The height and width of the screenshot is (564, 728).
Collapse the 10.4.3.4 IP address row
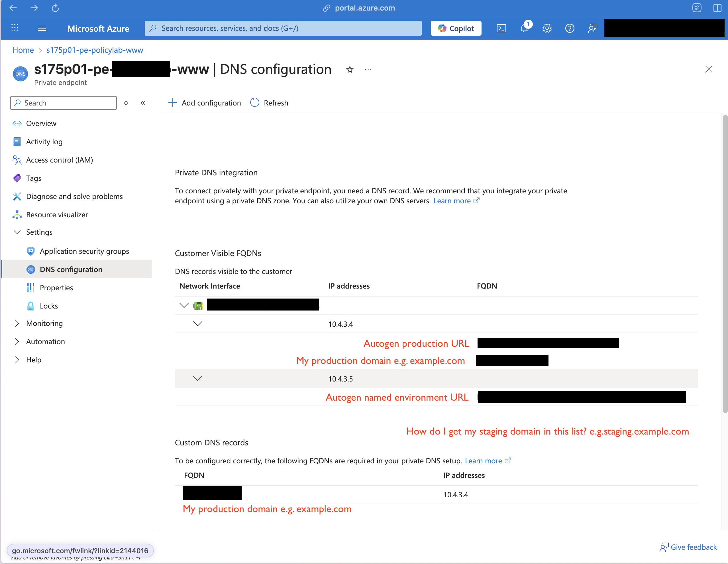click(197, 323)
